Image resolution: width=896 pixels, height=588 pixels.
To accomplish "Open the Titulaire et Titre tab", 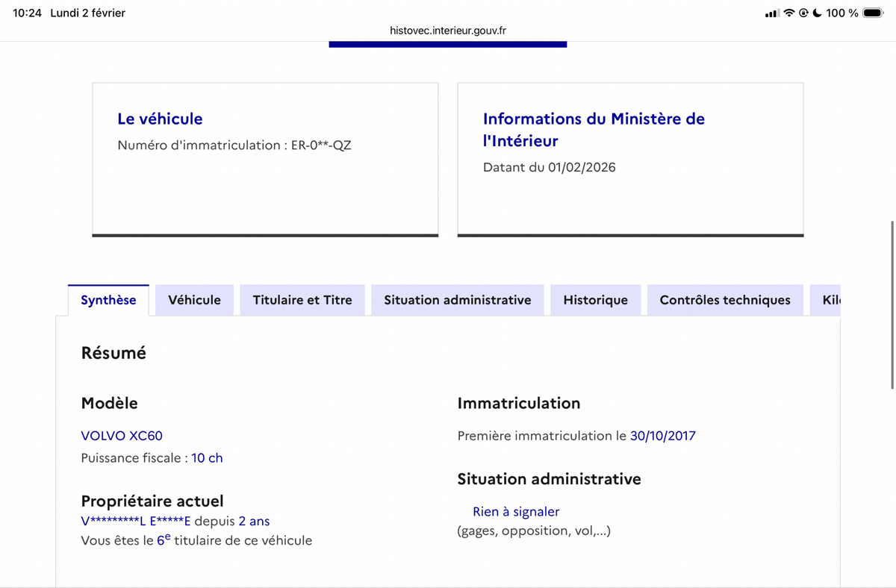I will pyautogui.click(x=302, y=300).
